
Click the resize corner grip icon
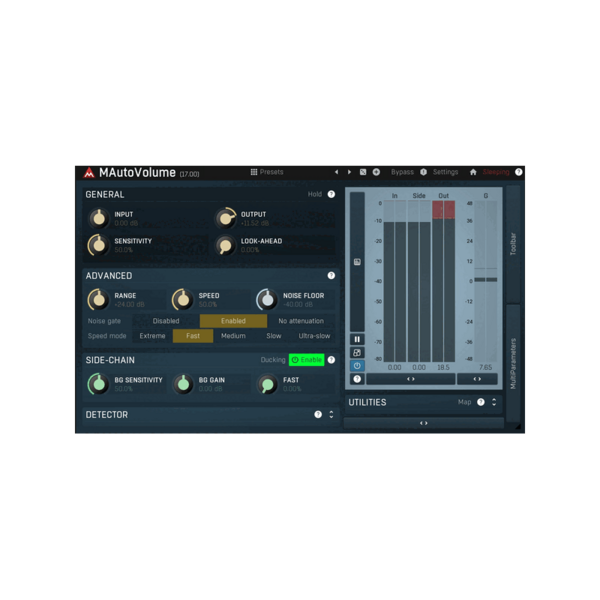point(518,426)
